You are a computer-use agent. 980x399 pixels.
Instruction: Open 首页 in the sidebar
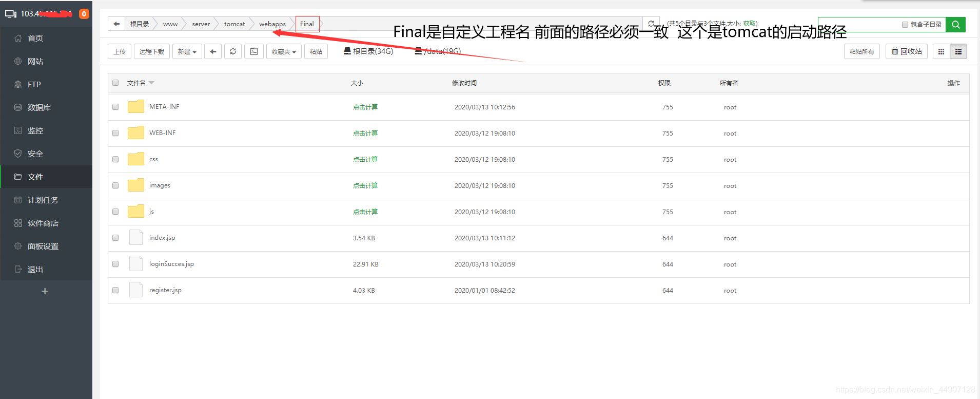pyautogui.click(x=46, y=38)
